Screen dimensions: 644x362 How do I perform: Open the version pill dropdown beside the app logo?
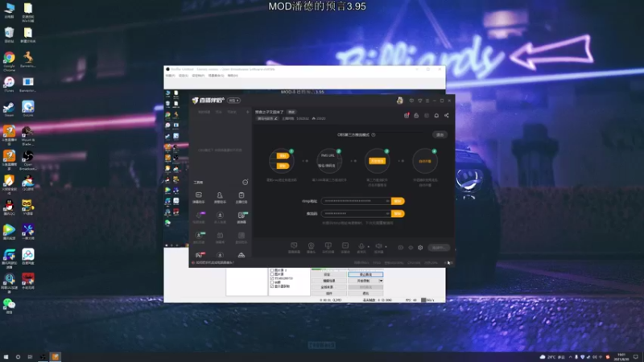[233, 101]
